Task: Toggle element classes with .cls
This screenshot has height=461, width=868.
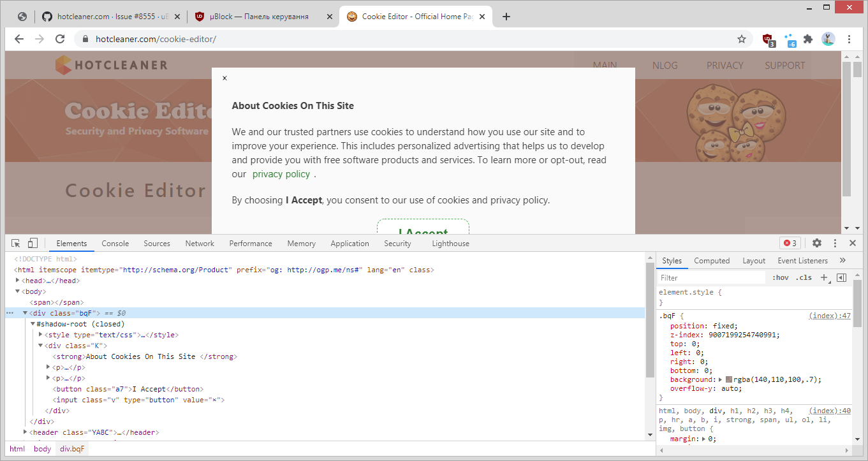Action: click(x=804, y=277)
